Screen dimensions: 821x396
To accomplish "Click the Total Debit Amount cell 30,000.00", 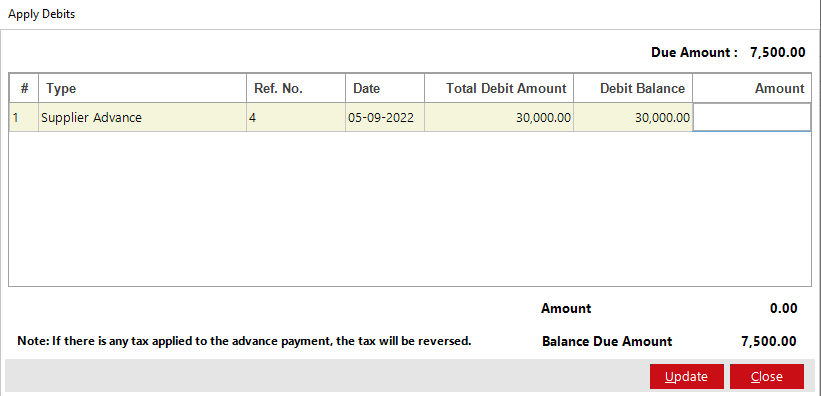I will point(499,117).
